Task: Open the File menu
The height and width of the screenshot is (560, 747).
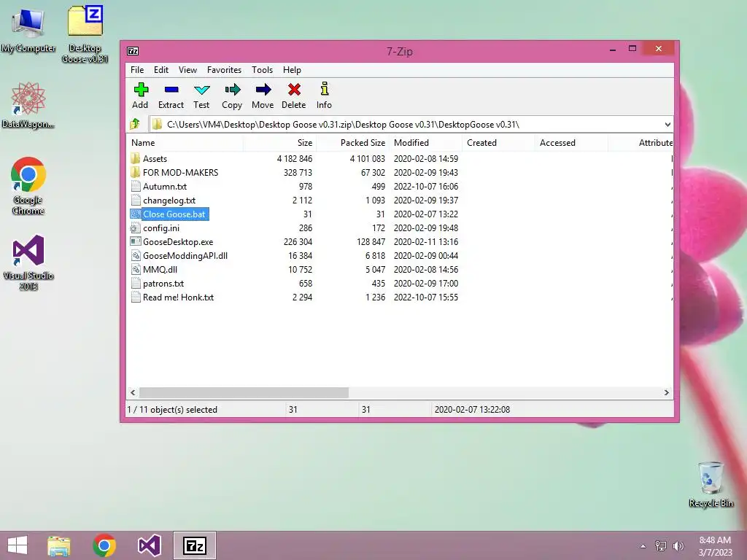Action: pos(137,70)
